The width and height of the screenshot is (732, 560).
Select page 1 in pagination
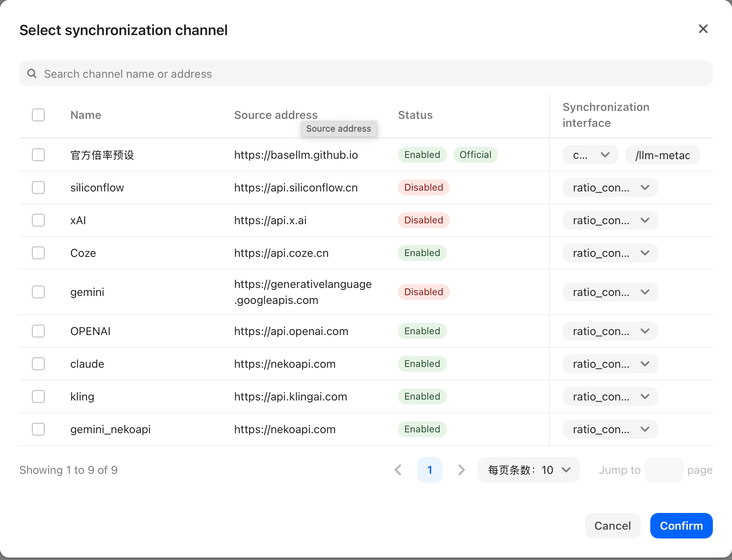click(429, 470)
